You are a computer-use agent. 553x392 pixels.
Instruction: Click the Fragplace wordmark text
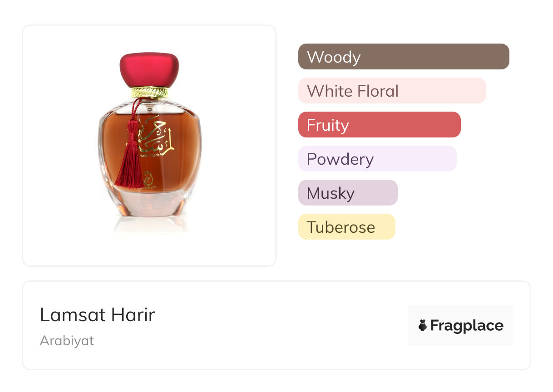pyautogui.click(x=467, y=325)
